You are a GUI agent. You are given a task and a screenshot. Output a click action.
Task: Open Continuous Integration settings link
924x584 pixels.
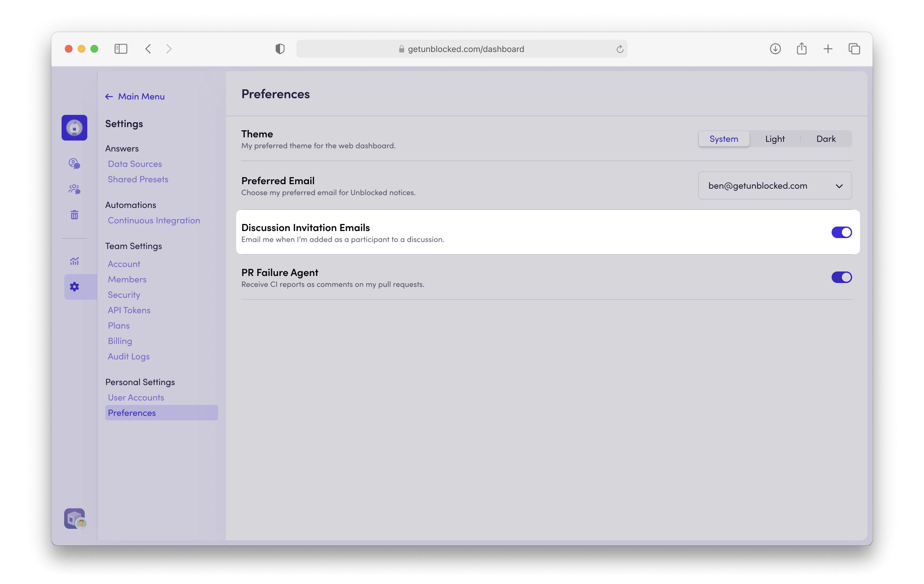pos(154,220)
